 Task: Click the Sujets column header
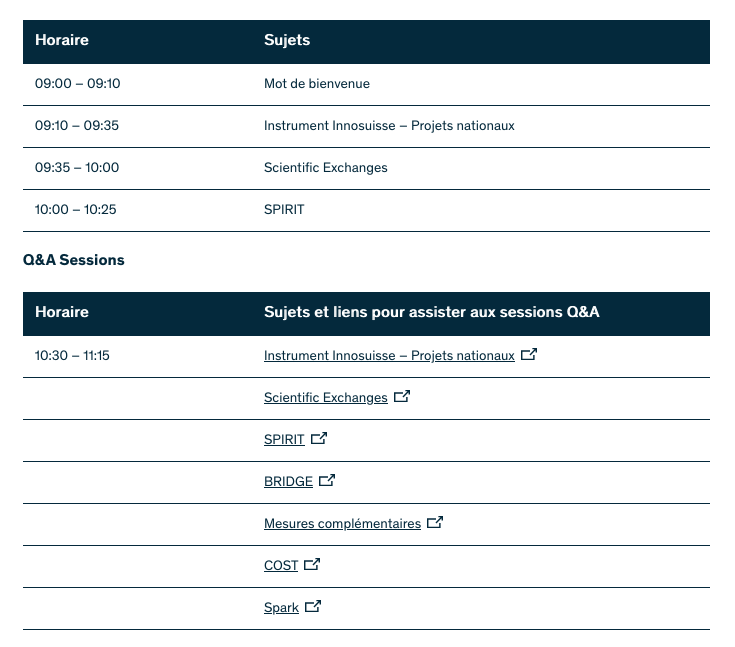(x=287, y=41)
